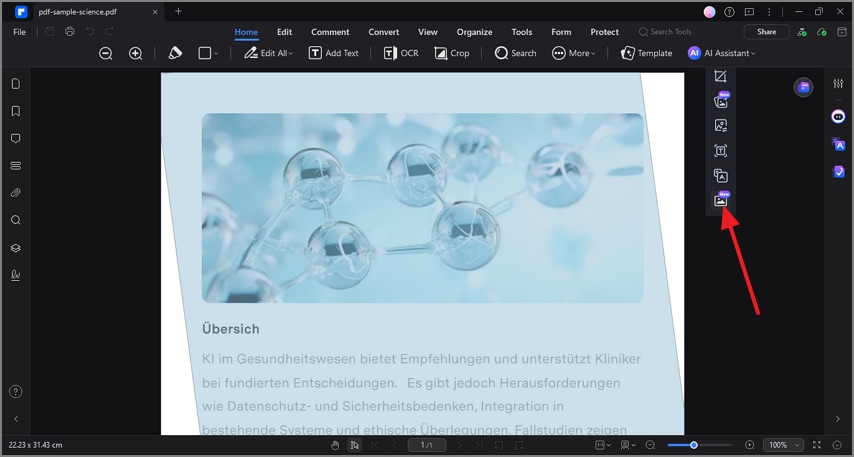Select the hand pan tool
Viewport: 854px width, 457px height.
point(335,445)
